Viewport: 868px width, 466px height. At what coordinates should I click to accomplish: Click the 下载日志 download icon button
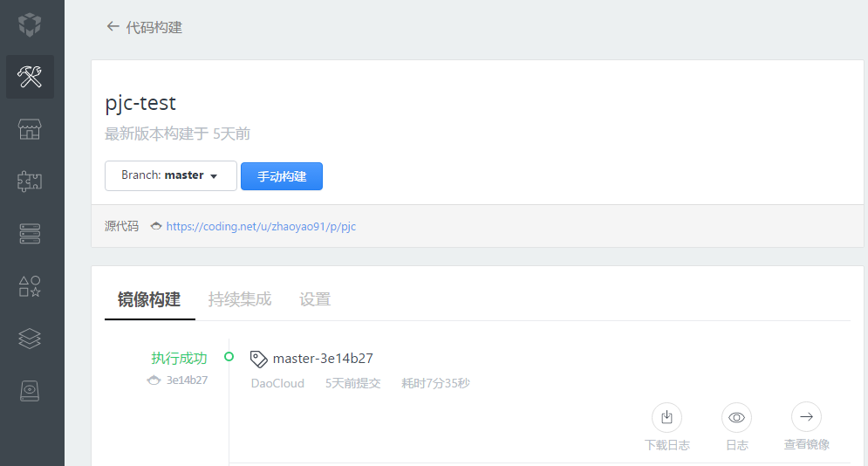coord(666,417)
